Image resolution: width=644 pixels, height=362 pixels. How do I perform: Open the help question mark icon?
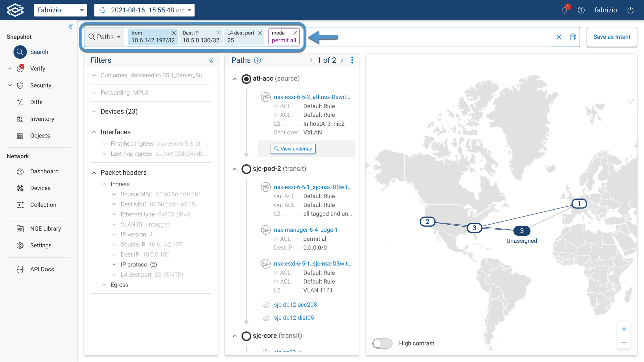pos(581,10)
